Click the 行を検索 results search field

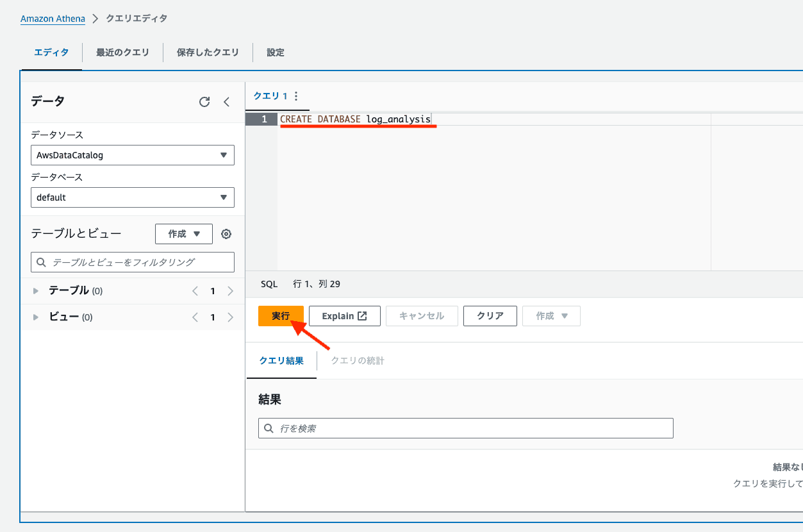pyautogui.click(x=466, y=428)
